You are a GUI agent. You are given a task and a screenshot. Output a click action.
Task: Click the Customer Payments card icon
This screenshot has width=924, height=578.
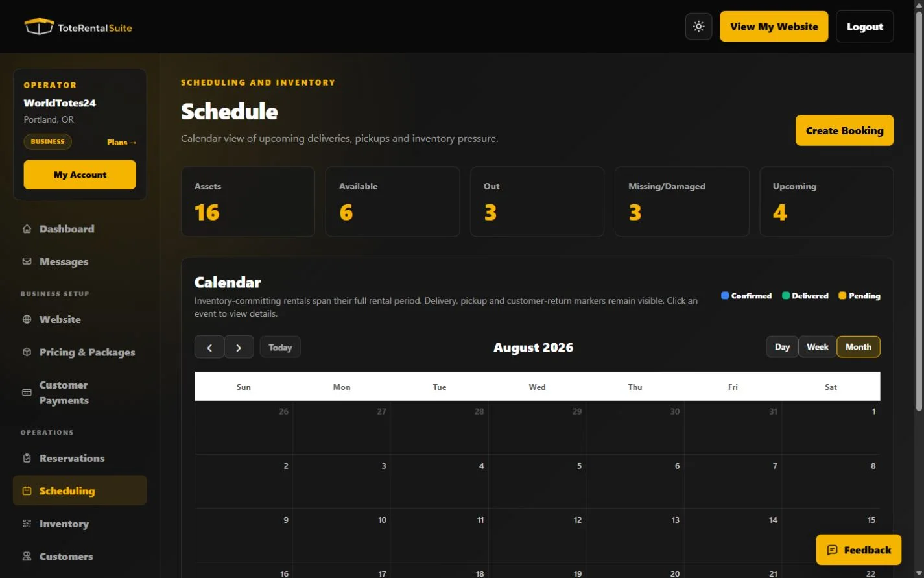[x=27, y=392]
